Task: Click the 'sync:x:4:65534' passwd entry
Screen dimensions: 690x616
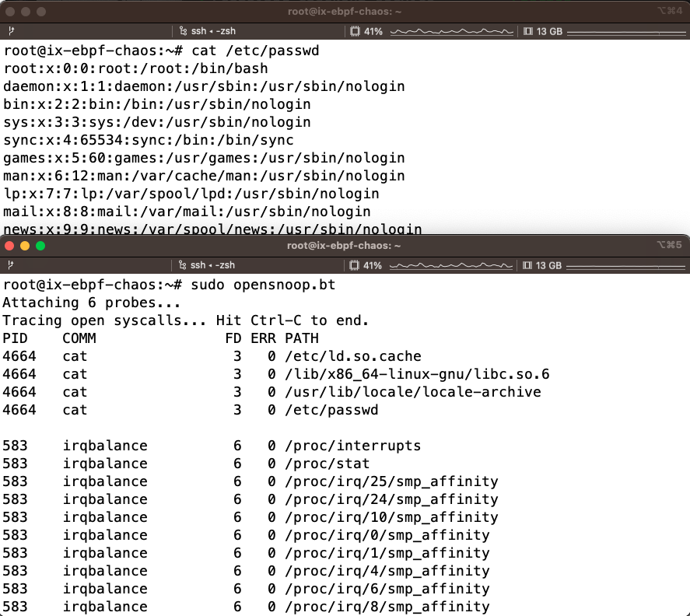Action: click(x=149, y=140)
